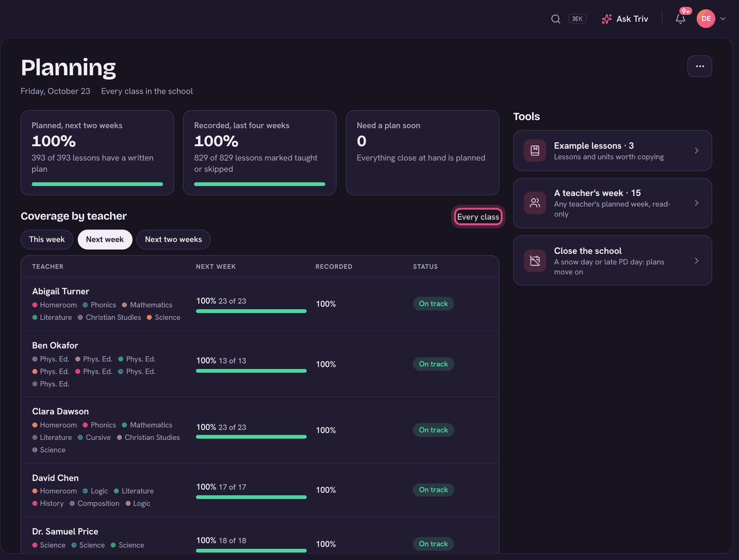Click the ⌘K shortcut badge

click(x=577, y=19)
